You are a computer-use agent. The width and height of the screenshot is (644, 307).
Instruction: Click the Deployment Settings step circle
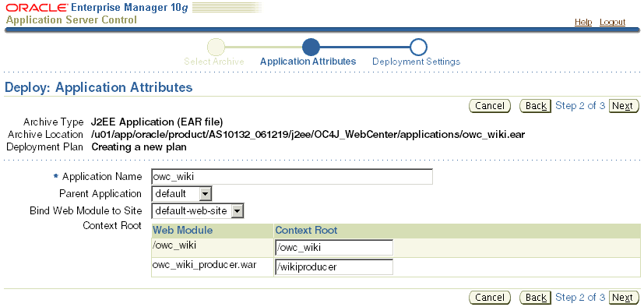(418, 48)
